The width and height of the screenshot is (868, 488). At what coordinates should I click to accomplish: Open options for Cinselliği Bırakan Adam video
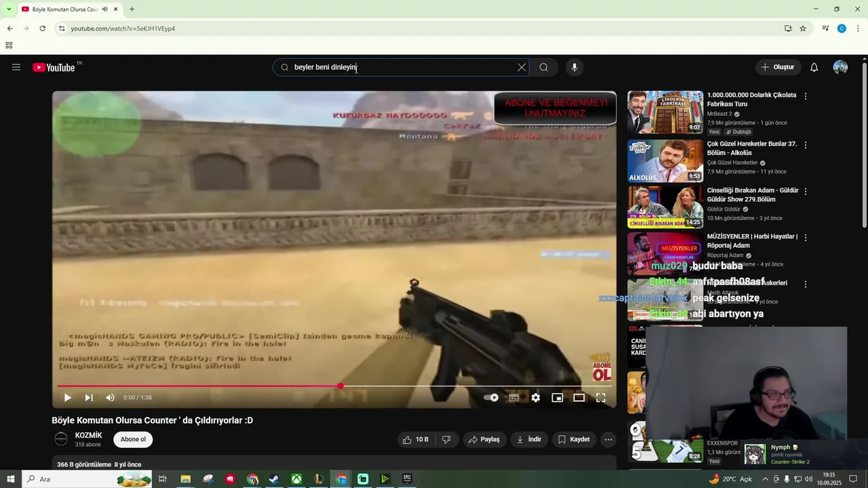click(x=806, y=192)
